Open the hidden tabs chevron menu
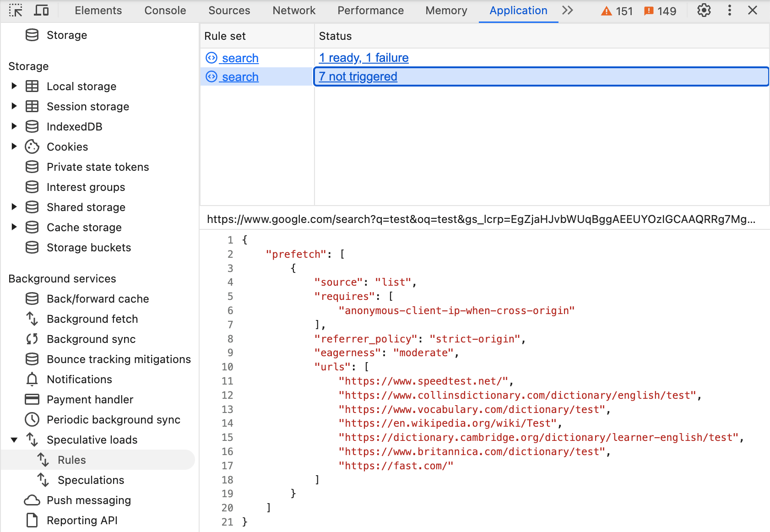 coord(567,10)
